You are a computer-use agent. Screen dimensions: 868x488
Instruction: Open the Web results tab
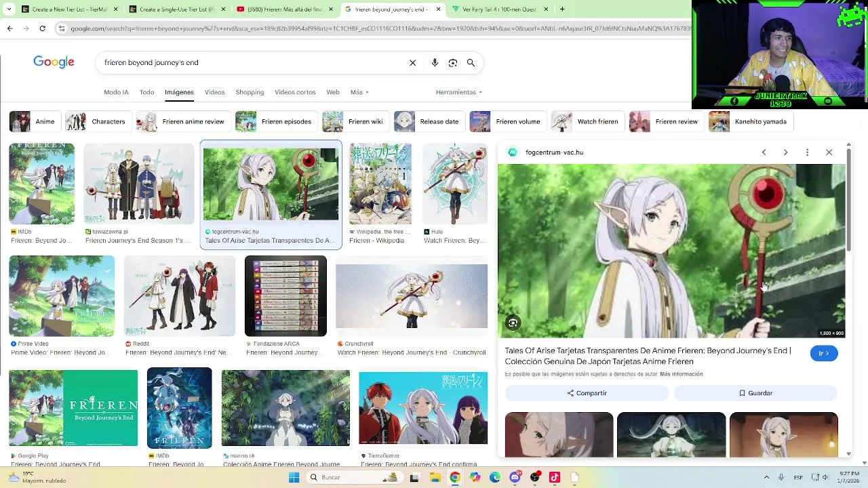click(332, 92)
